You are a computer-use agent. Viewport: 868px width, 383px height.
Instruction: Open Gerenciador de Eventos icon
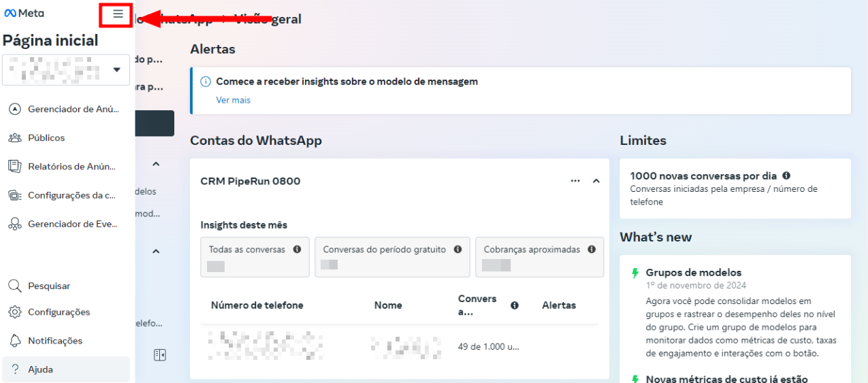(x=15, y=224)
